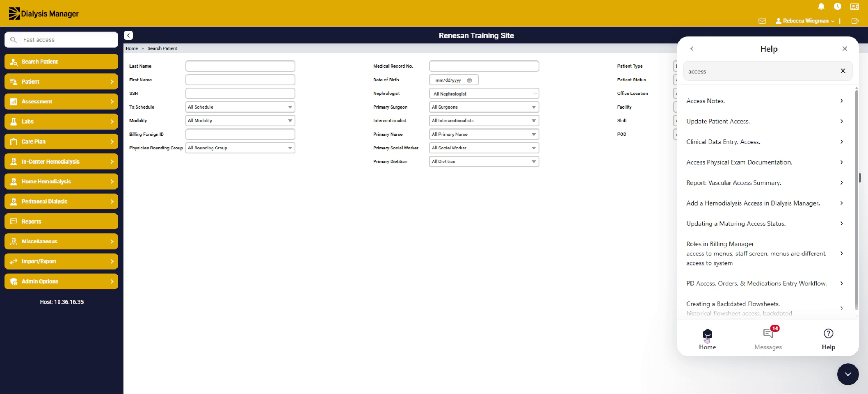Image resolution: width=868 pixels, height=394 pixels.
Task: Click the Medical Record No. field
Action: [x=484, y=66]
